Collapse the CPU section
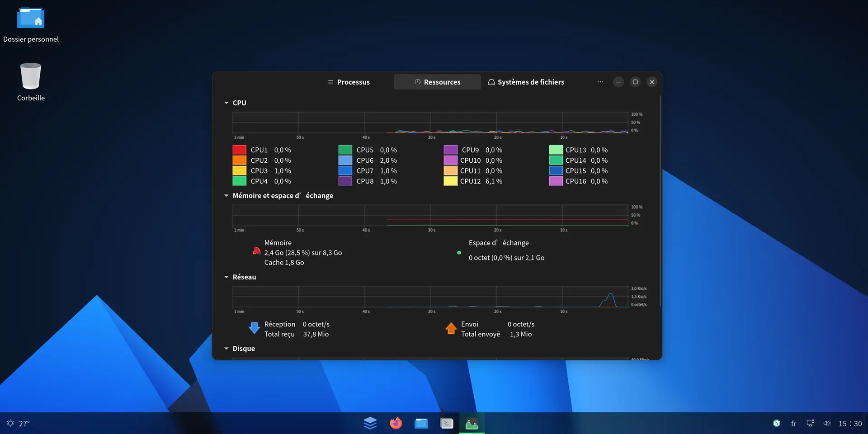The width and height of the screenshot is (868, 434). [226, 103]
